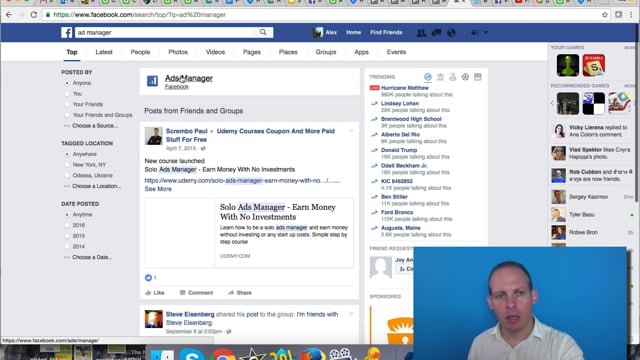640x360 pixels.
Task: Select 2016 date filter
Action: pos(67,225)
